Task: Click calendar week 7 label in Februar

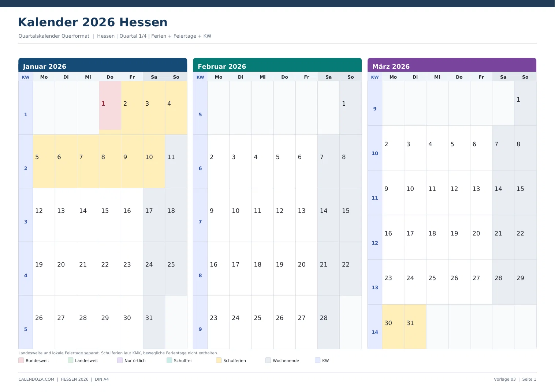Action: [x=200, y=222]
